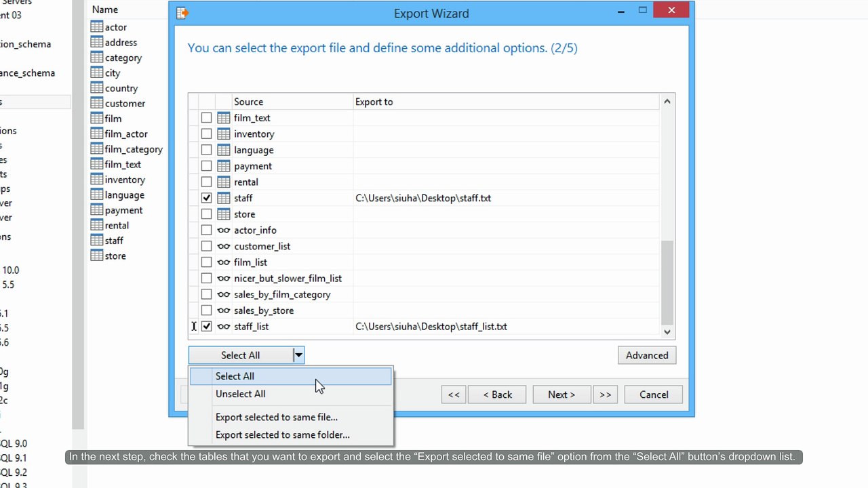Select staff in background table list

[114, 241]
